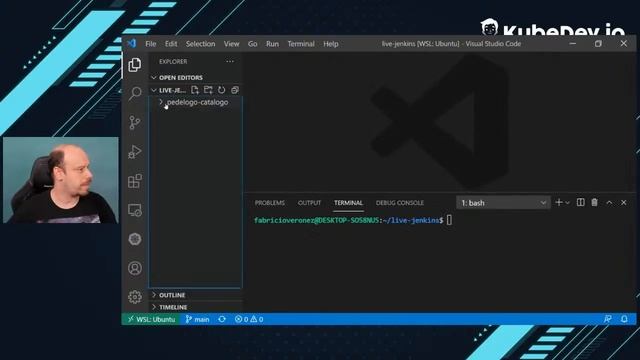Expand the Timeline section
The width and height of the screenshot is (640, 360).
196,307
